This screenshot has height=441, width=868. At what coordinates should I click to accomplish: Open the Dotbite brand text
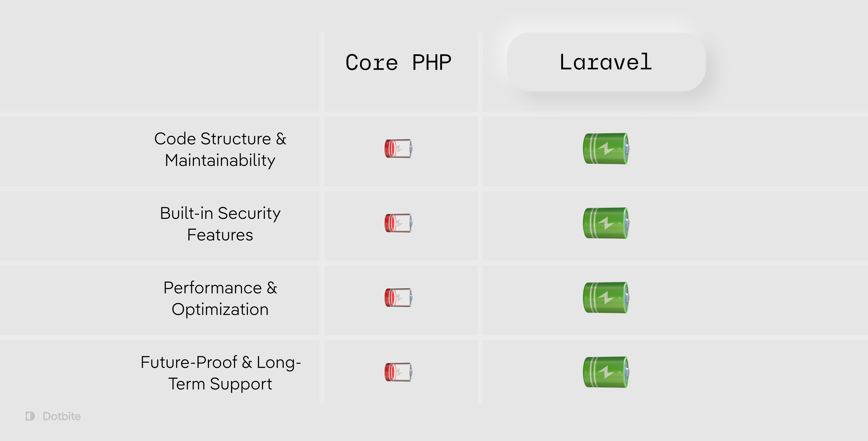pos(62,416)
